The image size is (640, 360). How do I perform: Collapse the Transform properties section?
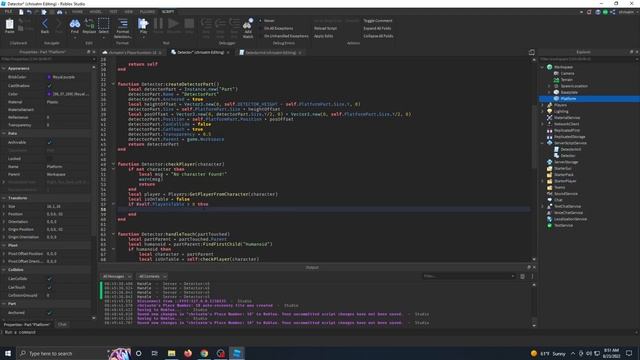coord(4,198)
